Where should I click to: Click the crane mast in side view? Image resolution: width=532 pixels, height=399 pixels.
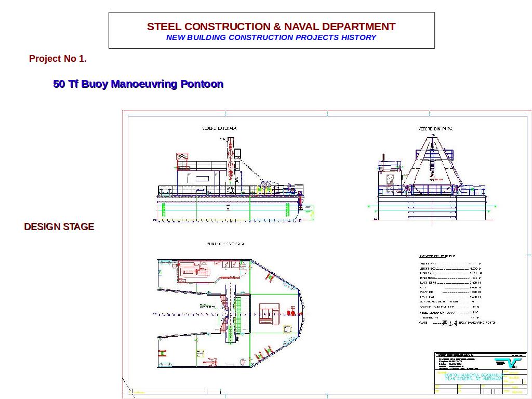[230, 156]
